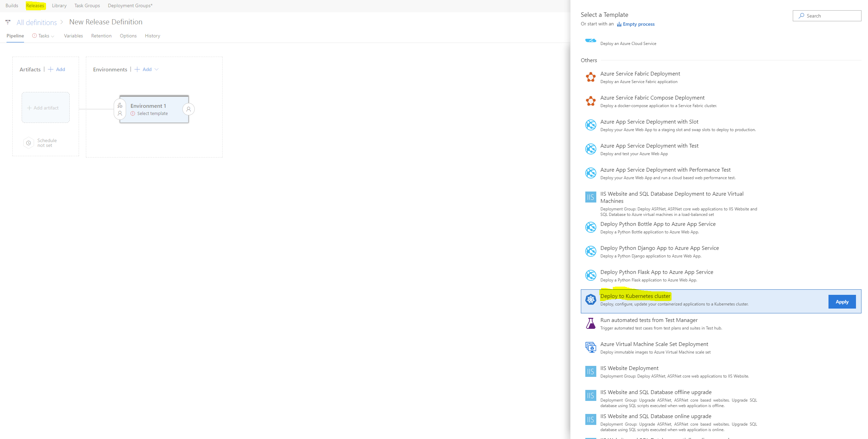Click the App Service Deployment with Slot icon
868x439 pixels.
click(590, 125)
